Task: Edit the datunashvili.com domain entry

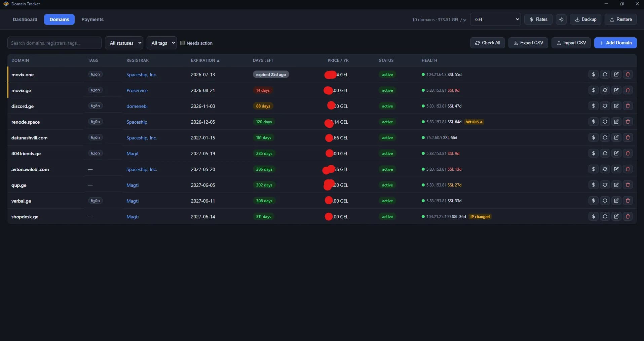Action: tap(616, 137)
